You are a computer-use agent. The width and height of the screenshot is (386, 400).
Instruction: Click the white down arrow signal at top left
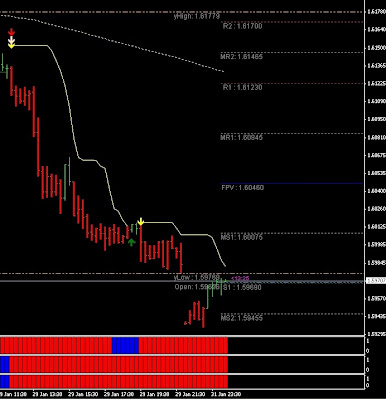(x=12, y=40)
